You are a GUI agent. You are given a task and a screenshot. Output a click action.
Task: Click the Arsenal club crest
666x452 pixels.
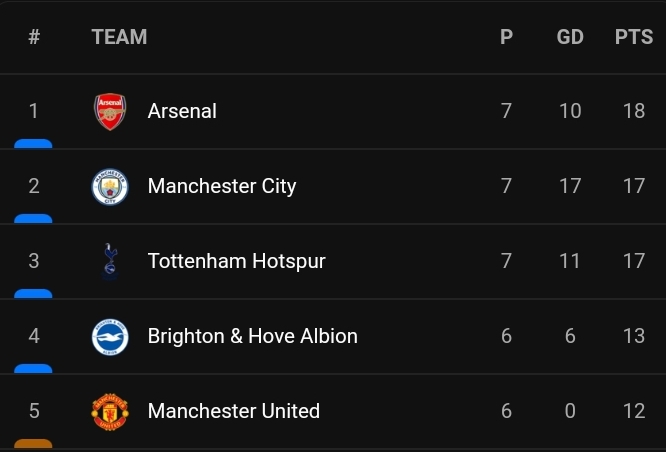tap(110, 111)
